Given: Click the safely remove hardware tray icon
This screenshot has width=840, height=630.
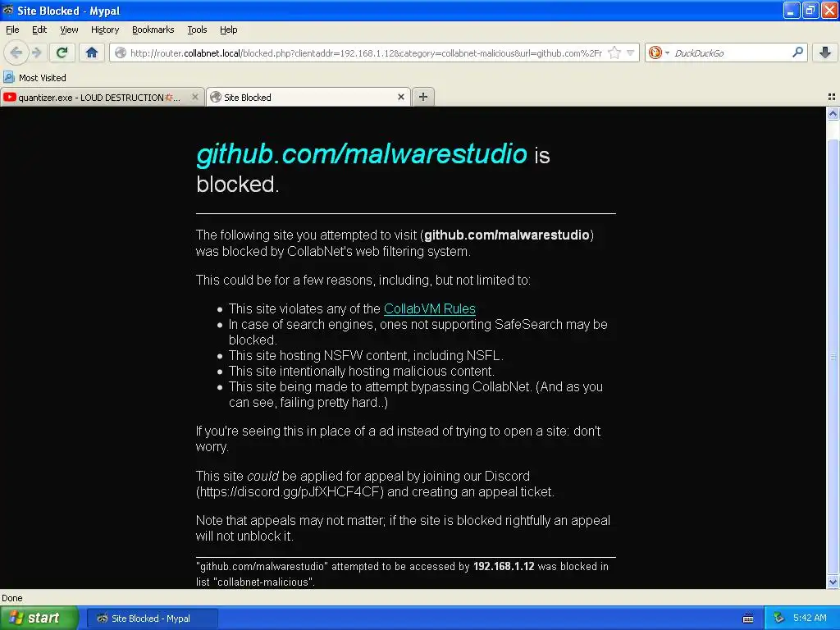Looking at the screenshot, I should [778, 618].
